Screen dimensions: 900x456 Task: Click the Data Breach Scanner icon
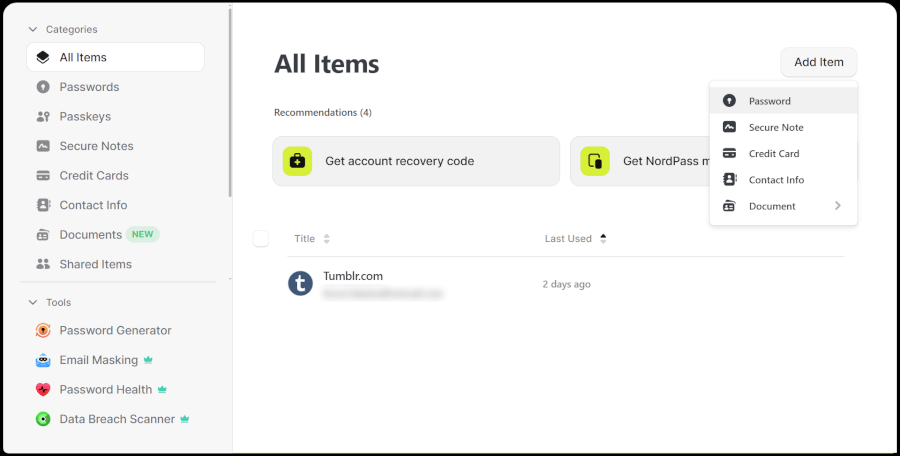(43, 419)
